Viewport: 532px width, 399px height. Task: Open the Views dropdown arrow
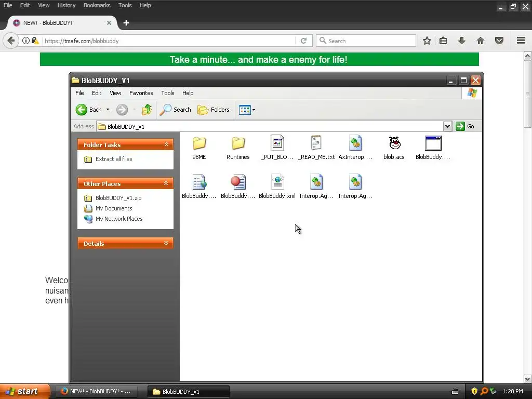(254, 110)
